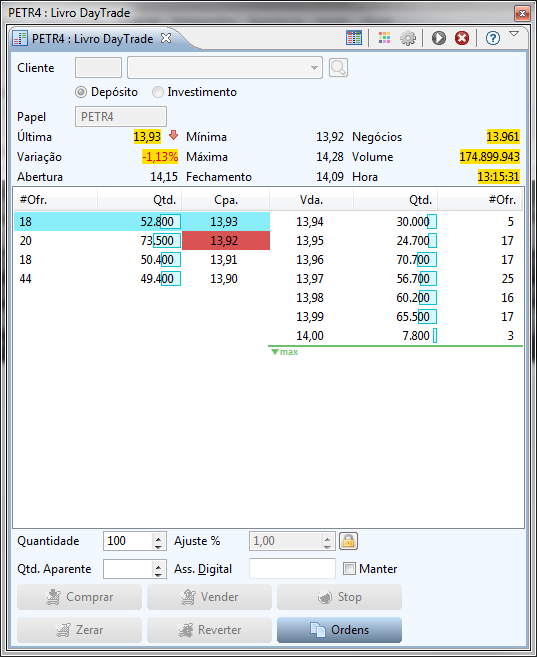
Task: Click the Vda. column header
Action: (311, 200)
